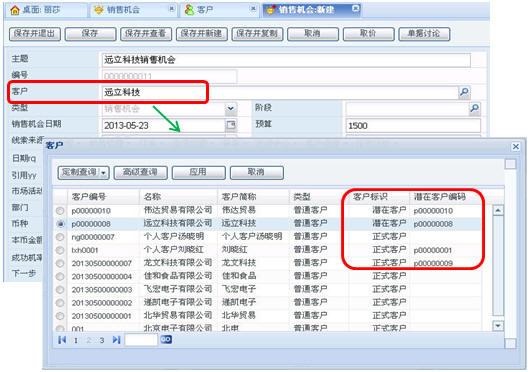The width and height of the screenshot is (529, 372).
Task: Click 高级查询 in the 客户 dialog
Action: tap(141, 173)
